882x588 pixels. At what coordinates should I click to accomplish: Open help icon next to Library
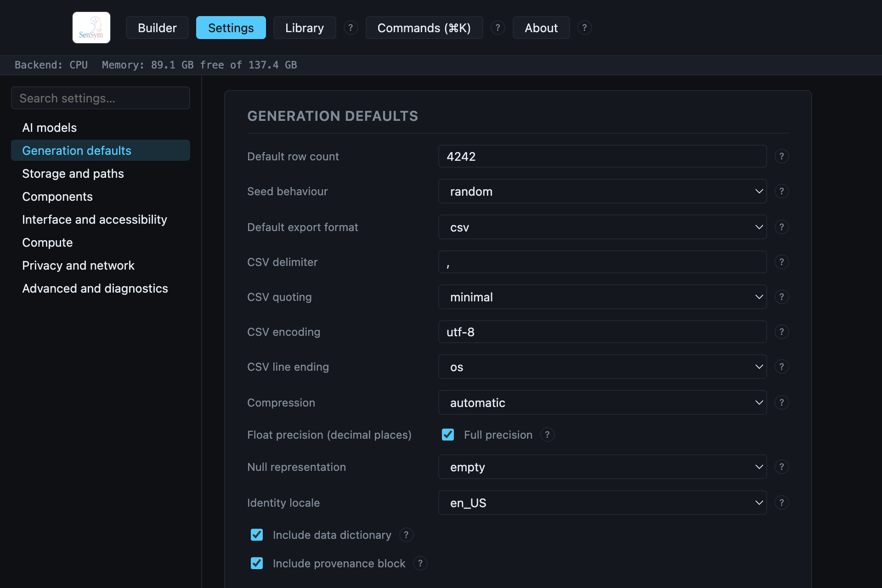click(x=351, y=28)
